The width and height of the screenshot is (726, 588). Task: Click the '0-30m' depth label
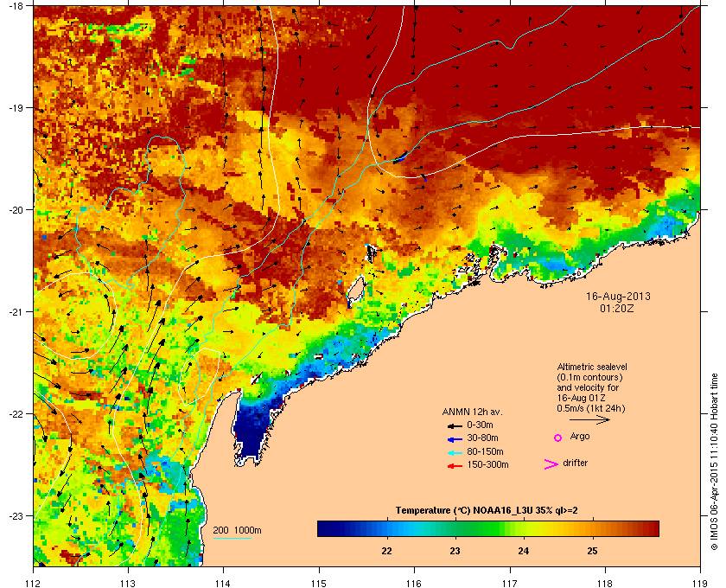pos(481,425)
